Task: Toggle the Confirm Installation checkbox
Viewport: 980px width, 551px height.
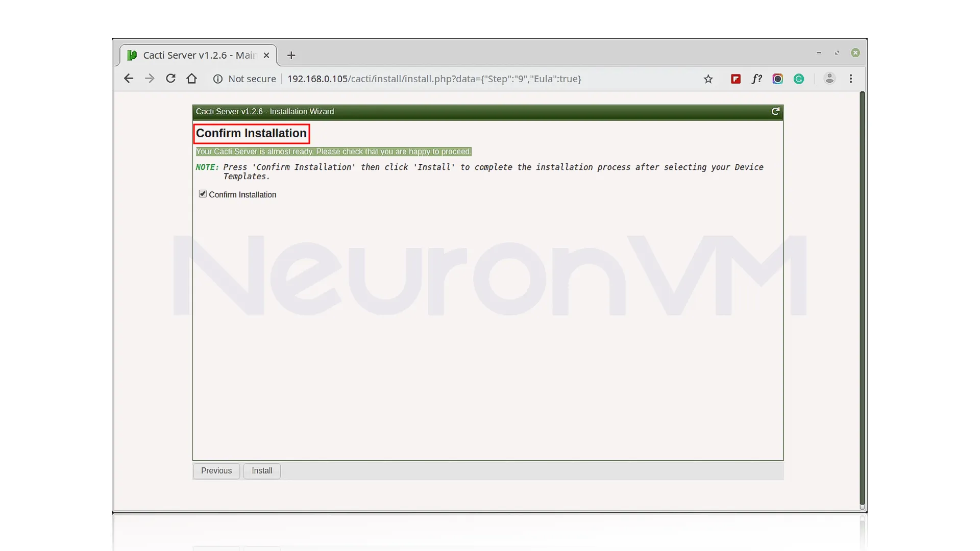Action: pos(203,194)
